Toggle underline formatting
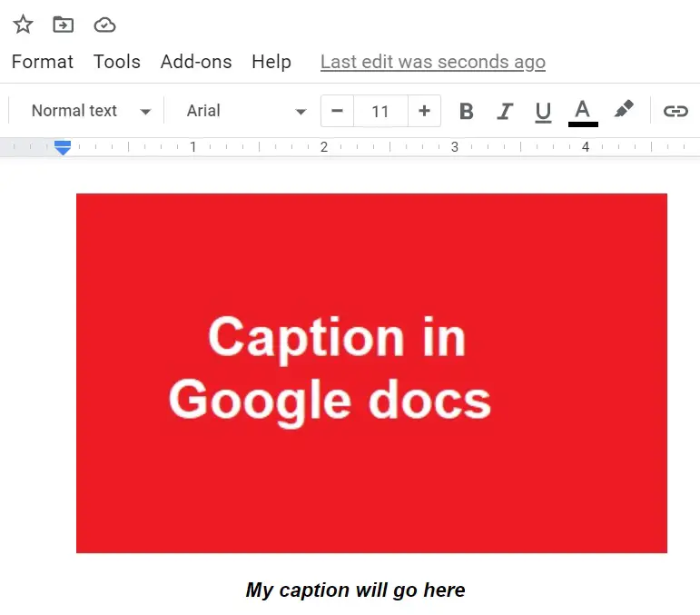Image resolution: width=700 pixels, height=615 pixels. coord(543,112)
